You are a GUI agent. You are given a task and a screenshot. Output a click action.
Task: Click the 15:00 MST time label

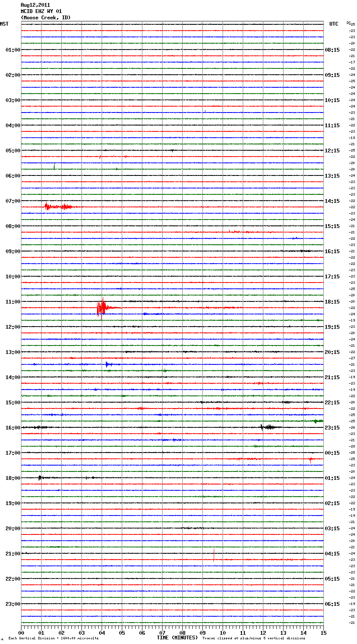point(13,403)
